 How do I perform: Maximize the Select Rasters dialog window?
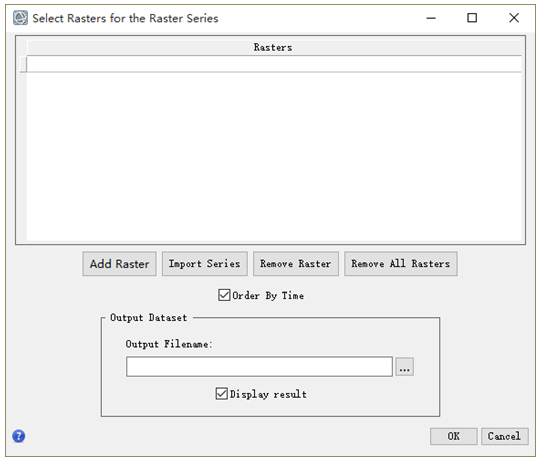[x=472, y=18]
